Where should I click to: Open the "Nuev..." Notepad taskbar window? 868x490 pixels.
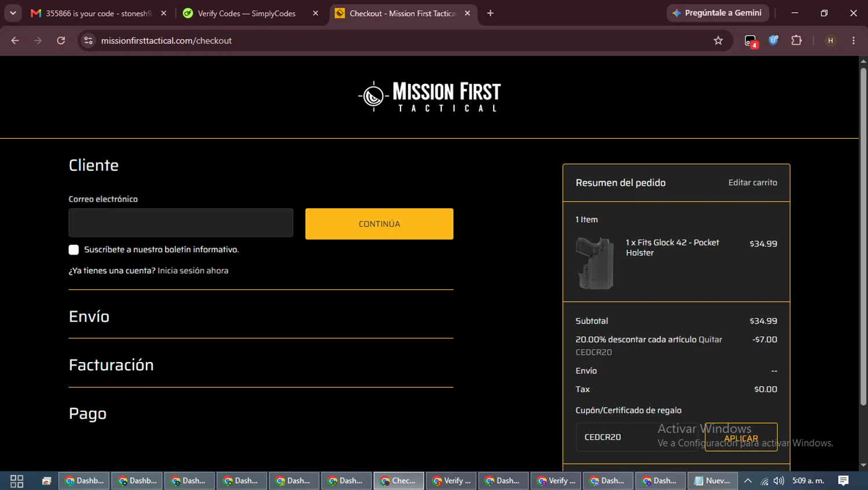tap(712, 481)
